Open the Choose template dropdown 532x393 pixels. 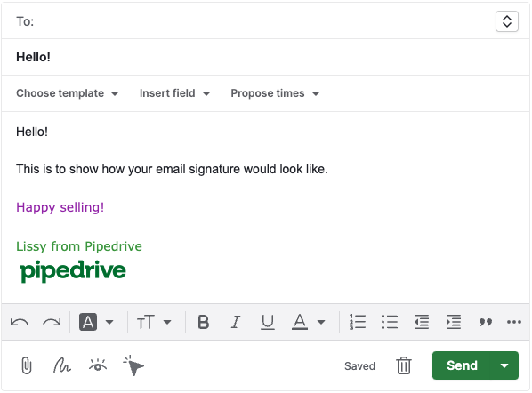pos(68,93)
